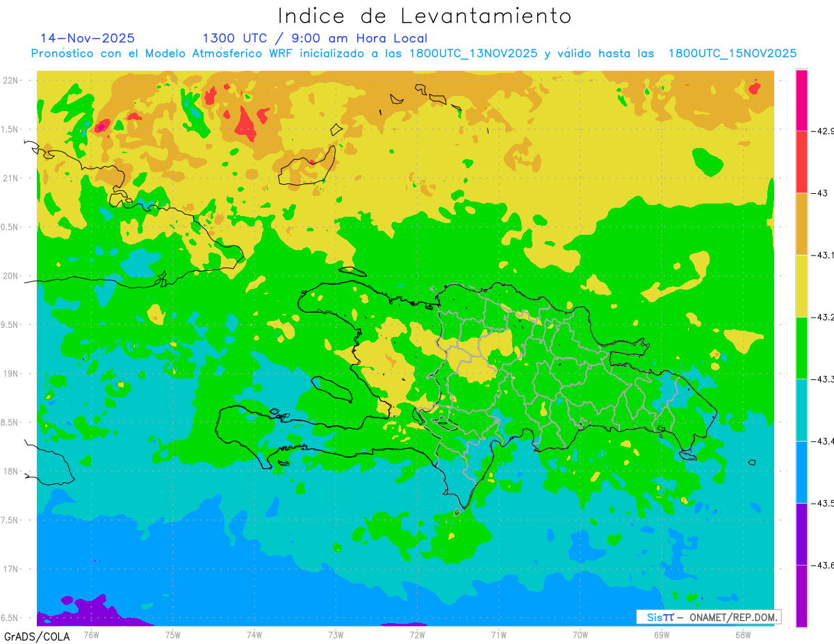
Task: Click the "21N" latitude label
Action: tap(12, 178)
